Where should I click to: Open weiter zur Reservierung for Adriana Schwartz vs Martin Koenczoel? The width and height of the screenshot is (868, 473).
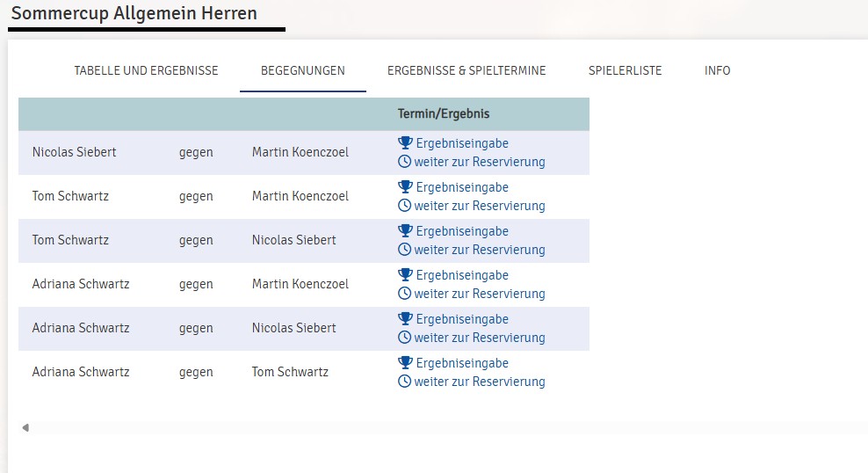[480, 294]
